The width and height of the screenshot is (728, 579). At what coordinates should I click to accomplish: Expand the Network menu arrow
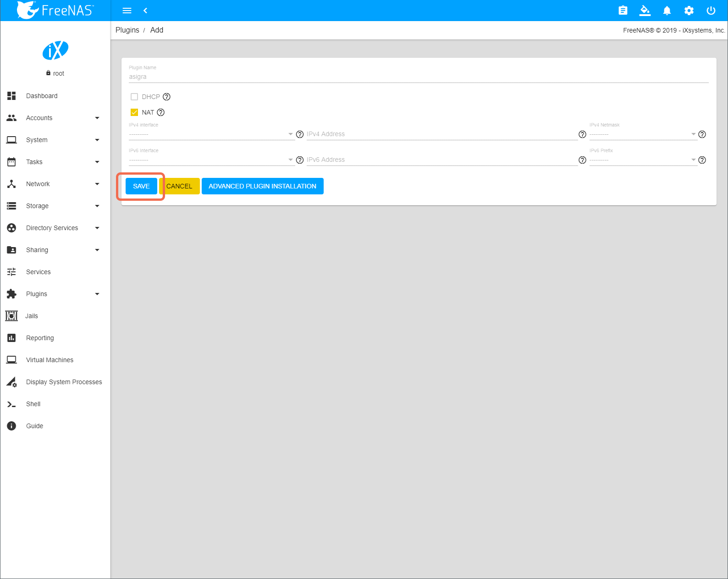pyautogui.click(x=97, y=184)
